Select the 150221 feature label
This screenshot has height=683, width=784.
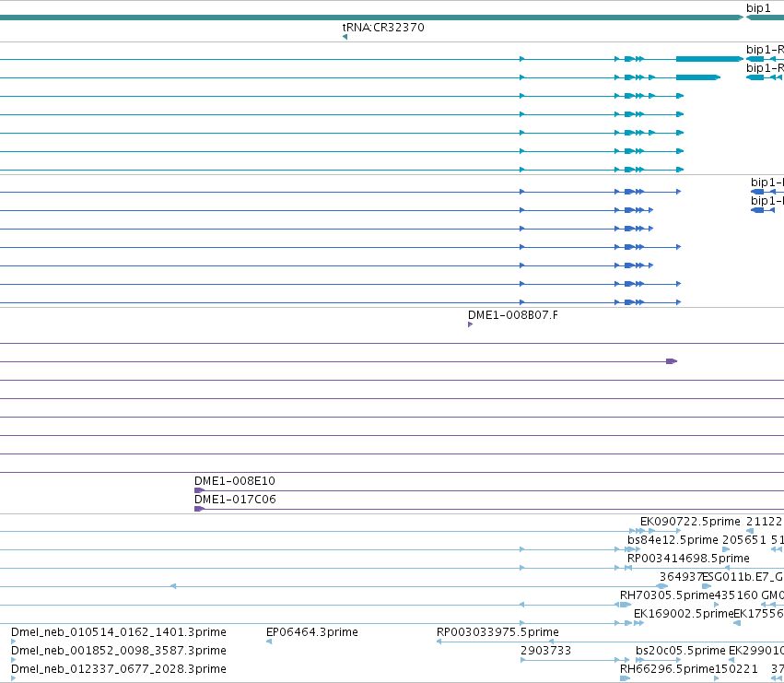(736, 669)
